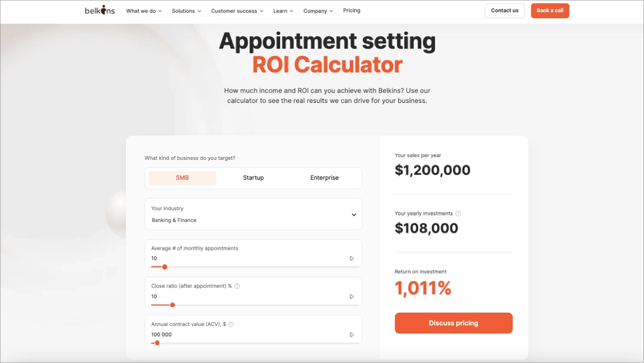Click the Belkins logo in the header
The height and width of the screenshot is (363, 644).
click(99, 10)
